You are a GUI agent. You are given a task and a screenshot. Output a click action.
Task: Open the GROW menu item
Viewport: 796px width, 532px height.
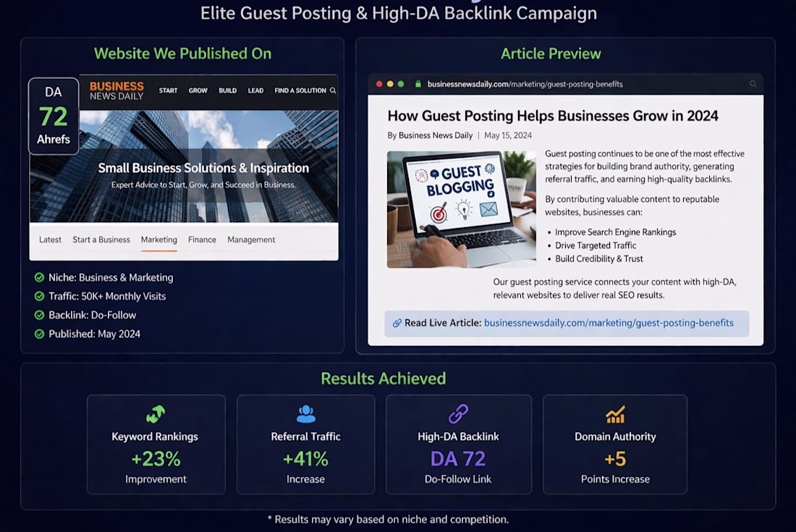(198, 90)
